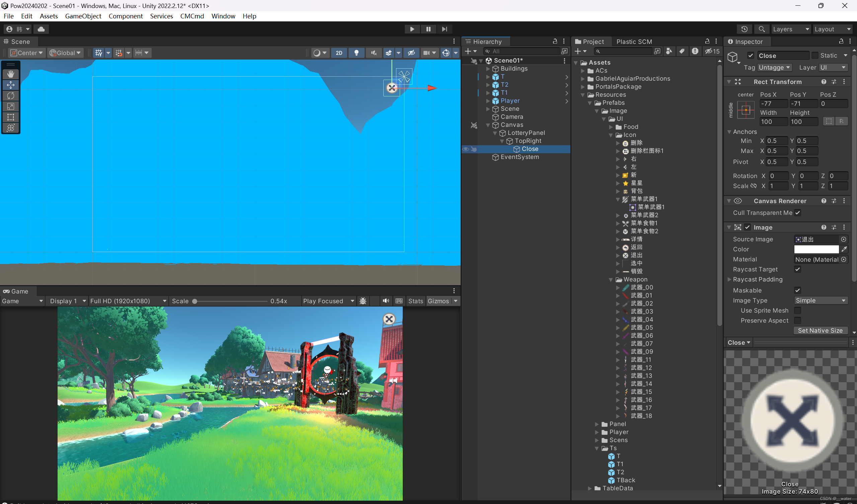857x504 pixels.
Task: Click the Set Native Size button
Action: pyautogui.click(x=820, y=330)
